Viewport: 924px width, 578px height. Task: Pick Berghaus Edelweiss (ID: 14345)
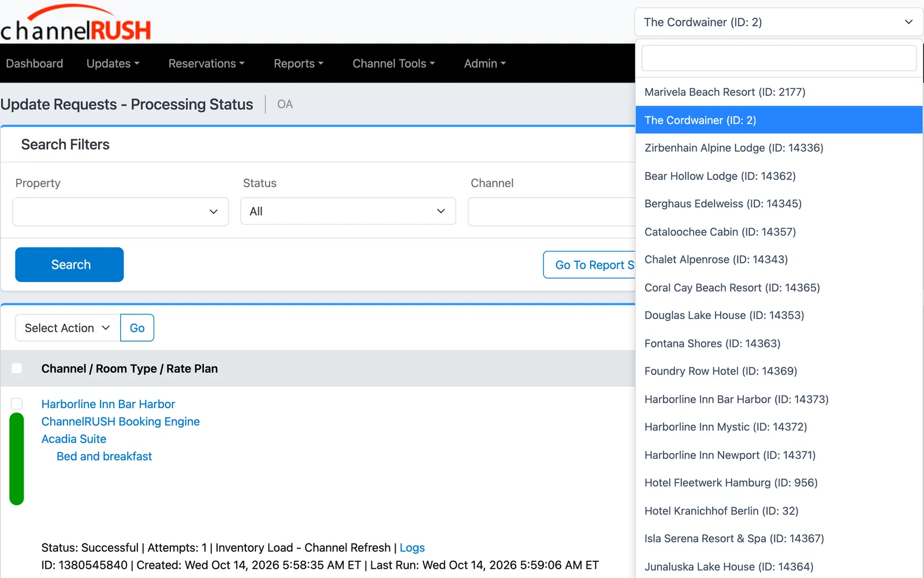pyautogui.click(x=778, y=203)
